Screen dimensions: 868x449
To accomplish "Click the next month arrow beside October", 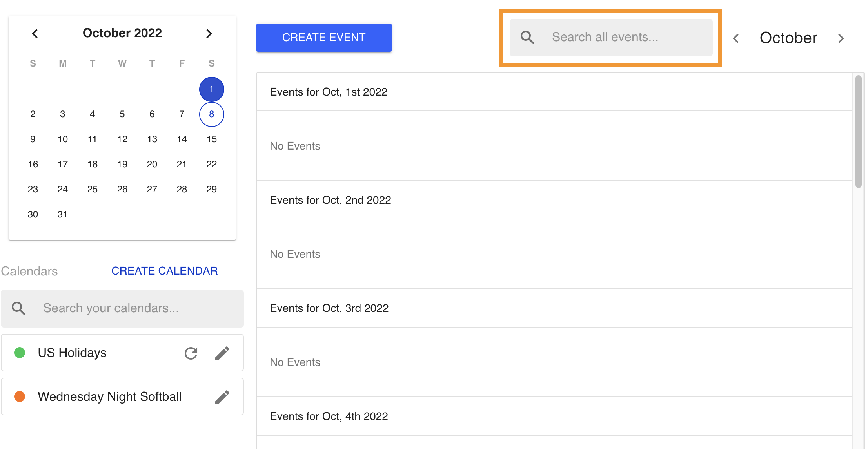I will [x=841, y=38].
